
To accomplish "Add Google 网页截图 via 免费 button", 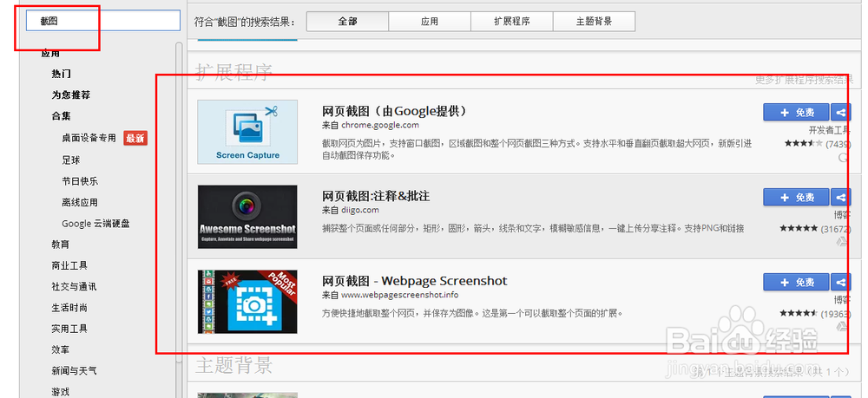I will (796, 112).
